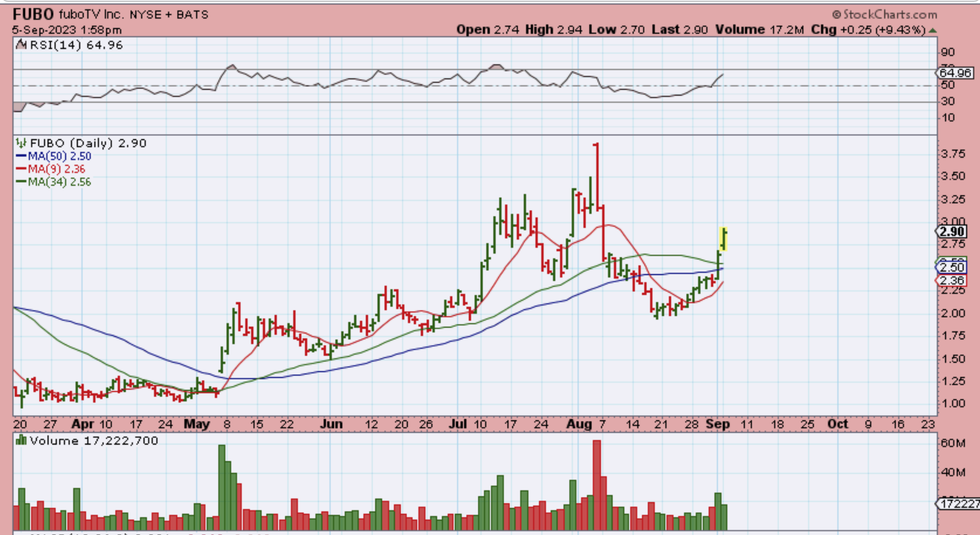Click the tallest red volume bar in August
The image size is (980, 535).
tap(597, 485)
